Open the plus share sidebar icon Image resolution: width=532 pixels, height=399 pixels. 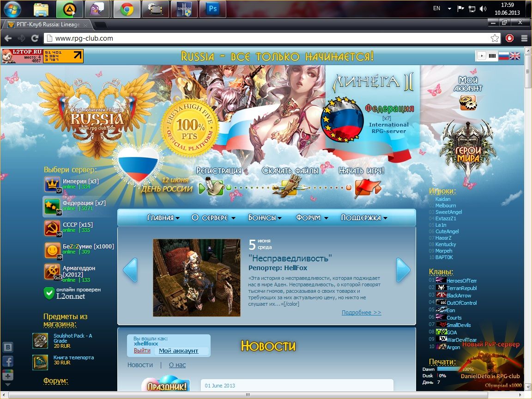(8, 375)
